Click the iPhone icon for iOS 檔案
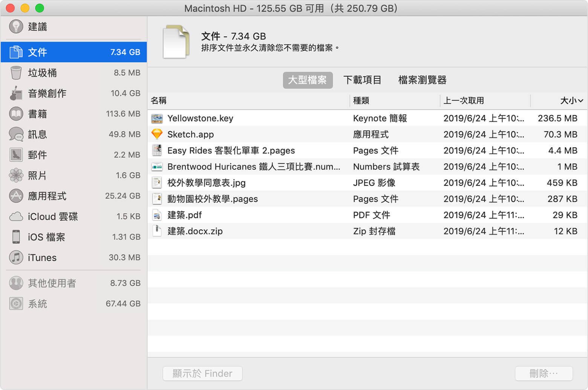 16,237
